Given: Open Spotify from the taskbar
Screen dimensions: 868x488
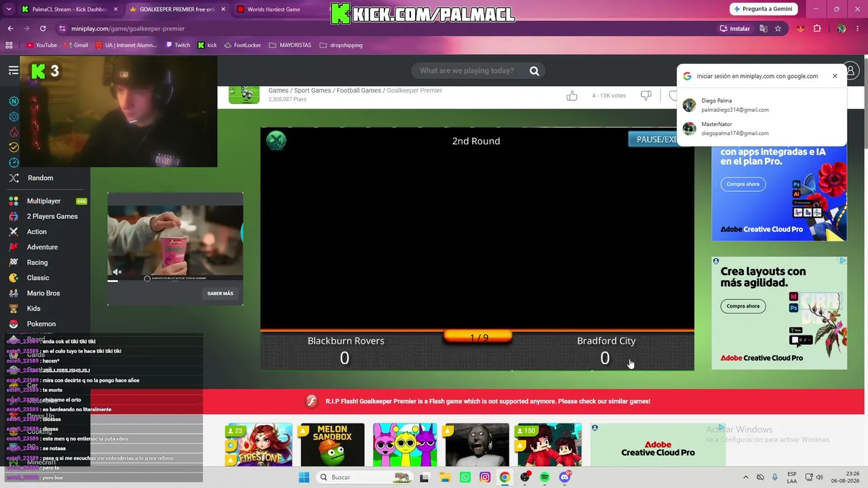Looking at the screenshot, I should (x=545, y=477).
